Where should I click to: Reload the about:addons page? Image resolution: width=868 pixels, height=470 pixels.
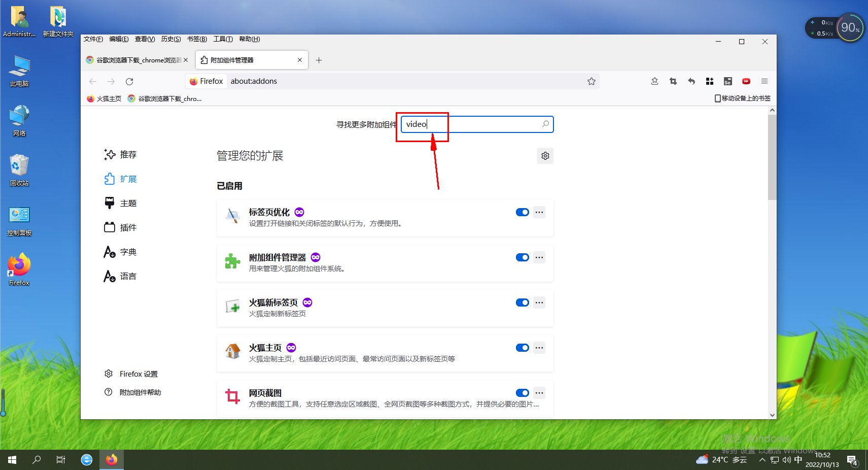pos(129,81)
